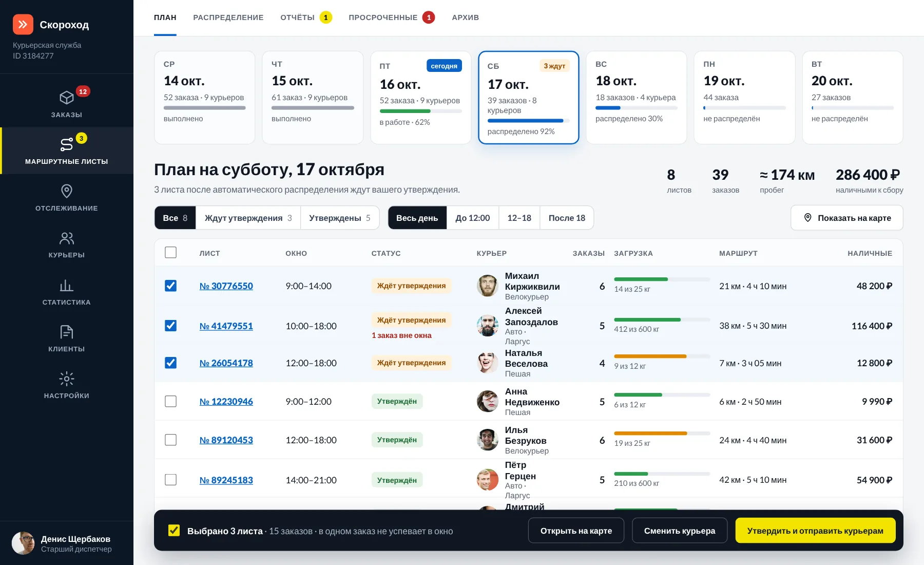This screenshot has width=924, height=565.
Task: Click Пётр Герцен courier avatar
Action: (488, 480)
